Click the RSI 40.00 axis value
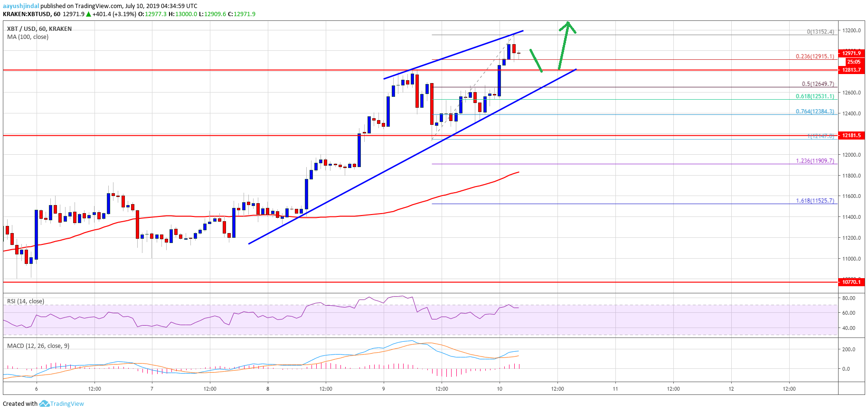The height and width of the screenshot is (412, 868). tap(849, 328)
